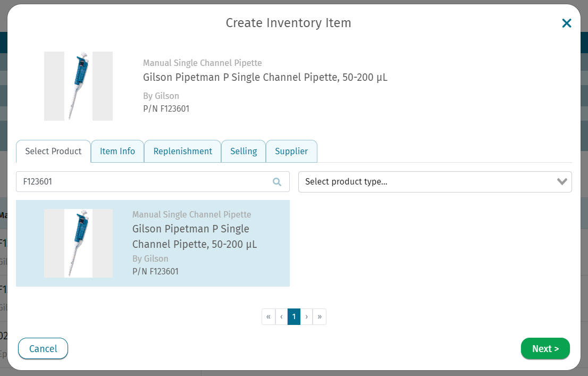Switch to the Item Info tab
Image resolution: width=588 pixels, height=376 pixels.
tap(117, 151)
